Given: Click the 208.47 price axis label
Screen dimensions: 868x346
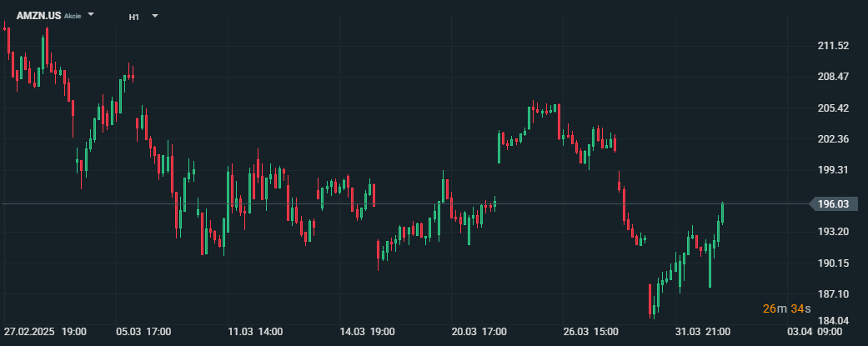Looking at the screenshot, I should click(833, 77).
